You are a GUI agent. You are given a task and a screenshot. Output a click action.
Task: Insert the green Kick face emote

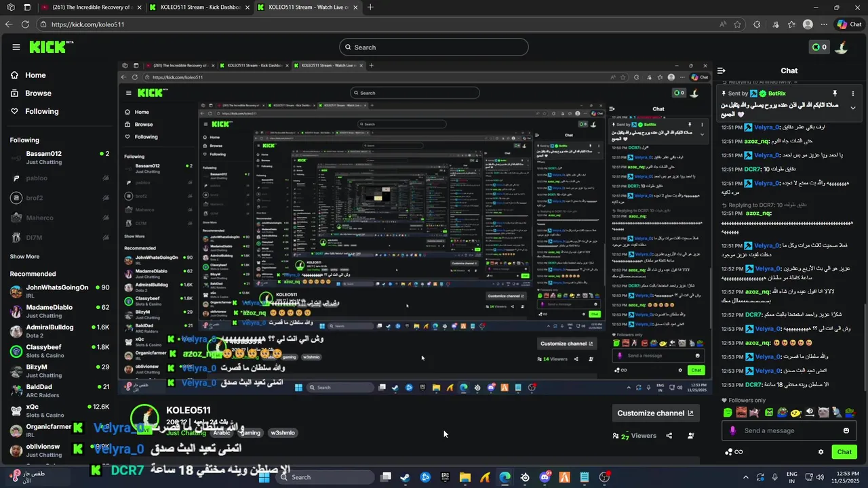pos(728,412)
